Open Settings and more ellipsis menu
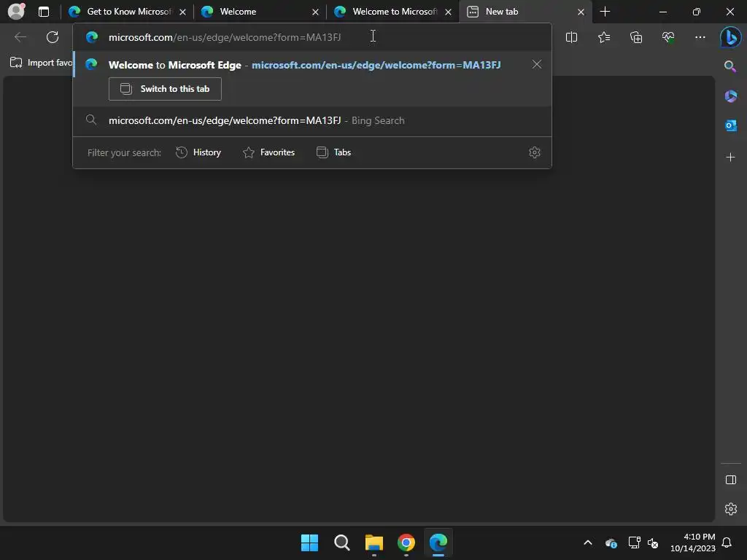 (x=700, y=37)
